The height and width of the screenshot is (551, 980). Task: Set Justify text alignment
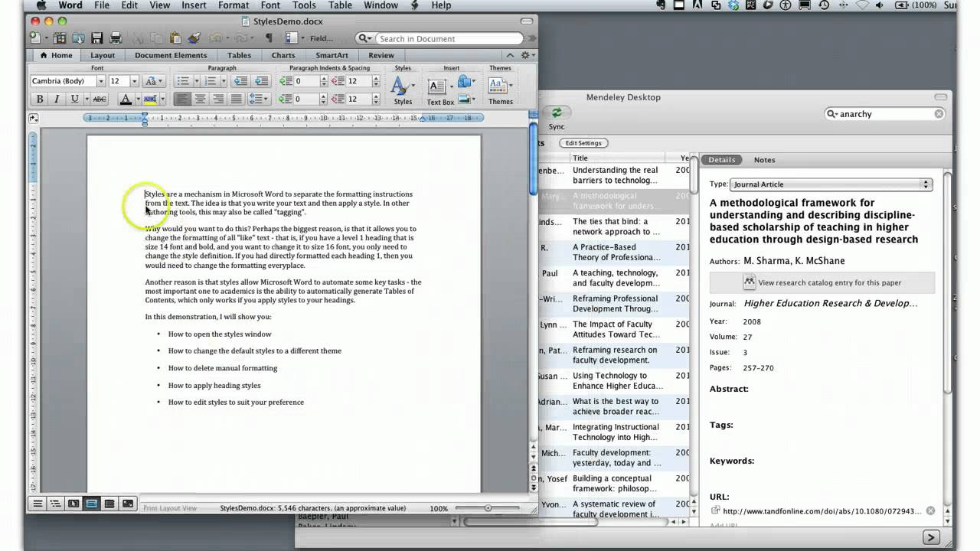point(237,99)
